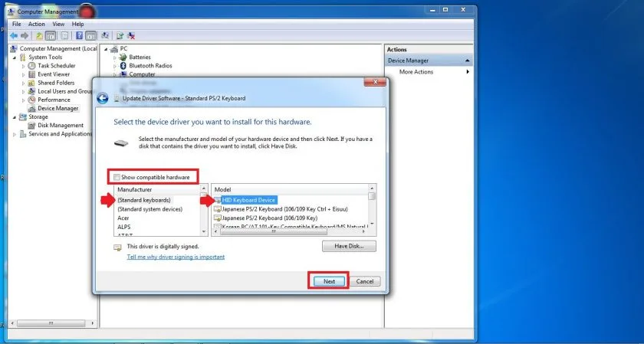Click the Batteries device category icon
Image resolution: width=644 pixels, height=344 pixels.
tap(123, 57)
